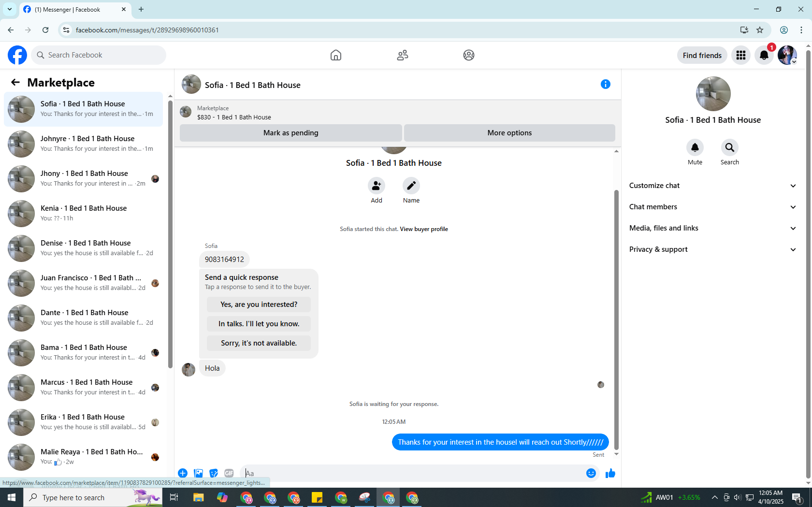The height and width of the screenshot is (507, 812).
Task: Click Mark as pending button
Action: click(290, 133)
